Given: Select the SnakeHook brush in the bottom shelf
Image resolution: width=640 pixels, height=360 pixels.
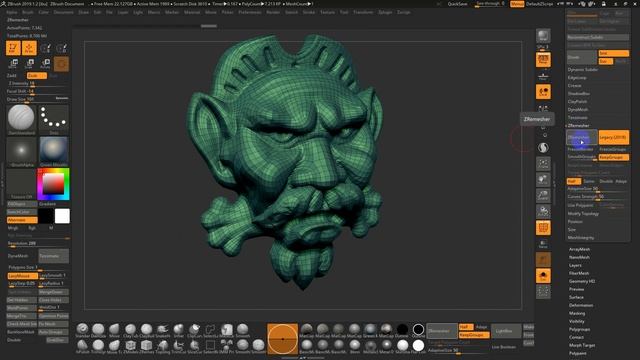Looking at the screenshot, I should coord(162,330).
